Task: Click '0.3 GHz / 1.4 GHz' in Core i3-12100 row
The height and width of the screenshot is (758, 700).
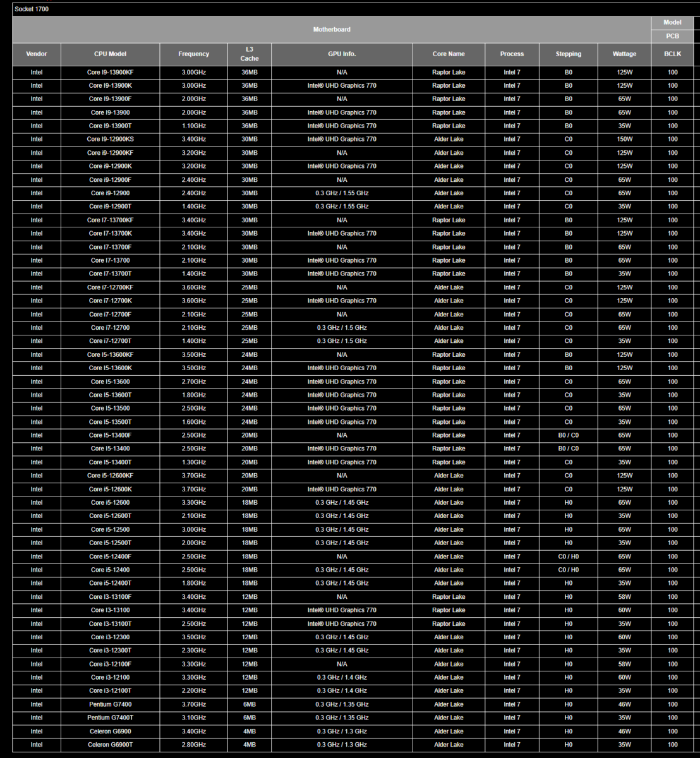Action: (342, 678)
